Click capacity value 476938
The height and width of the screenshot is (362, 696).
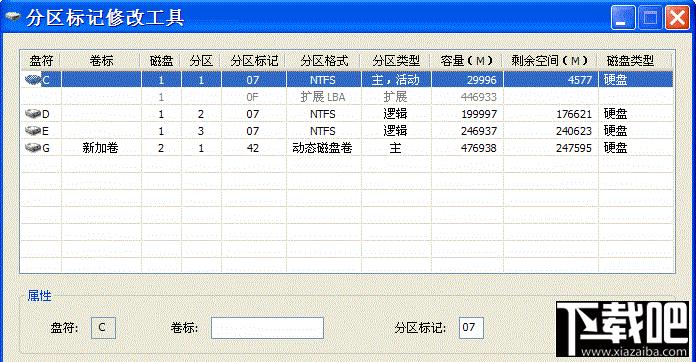point(478,148)
